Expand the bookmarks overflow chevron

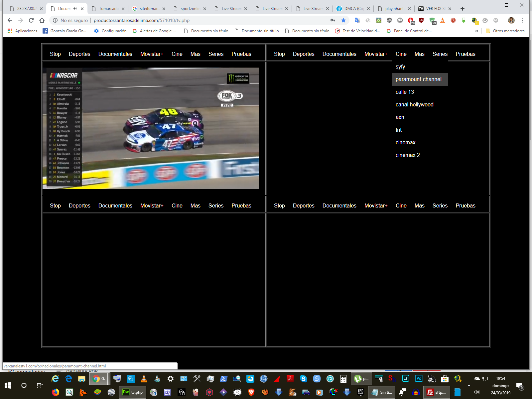476,31
